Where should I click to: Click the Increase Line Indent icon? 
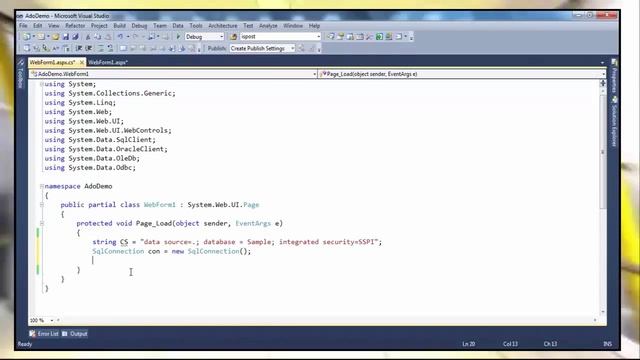pos(89,48)
